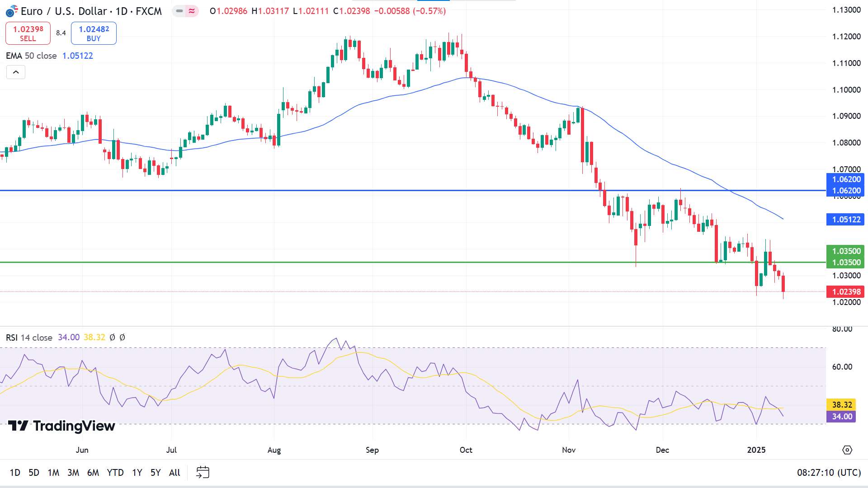The width and height of the screenshot is (868, 488).
Task: Open chart settings gear at bottom right
Action: 847,450
